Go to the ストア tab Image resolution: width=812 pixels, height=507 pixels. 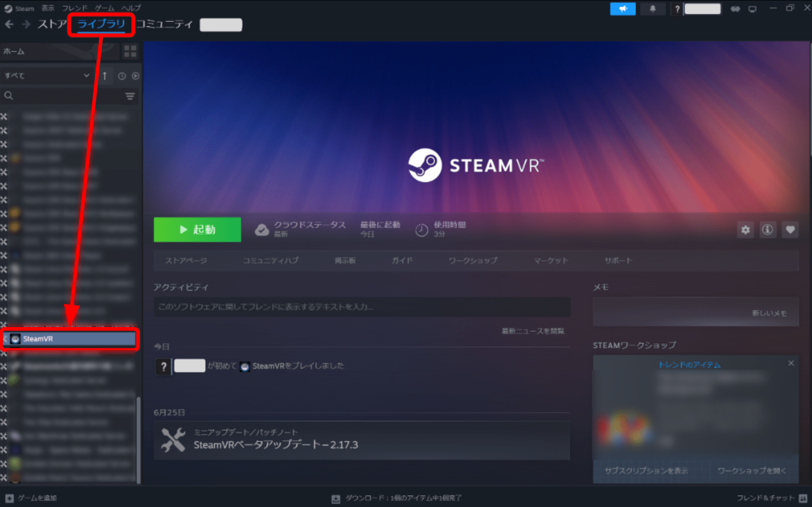point(52,24)
